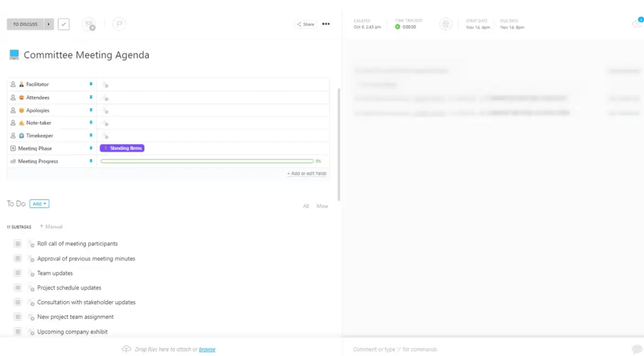Set priority using the flag icon
The image size is (644, 356).
[119, 24]
